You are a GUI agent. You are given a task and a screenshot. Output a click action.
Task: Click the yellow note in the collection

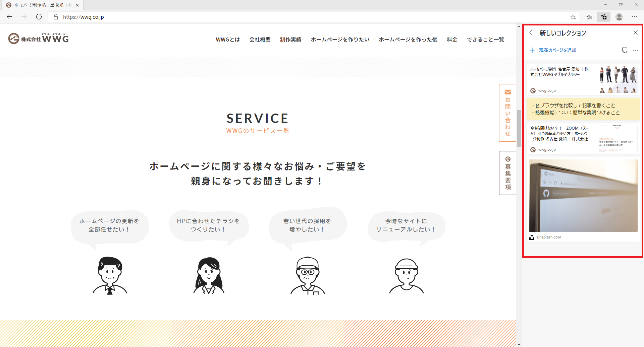click(x=583, y=109)
